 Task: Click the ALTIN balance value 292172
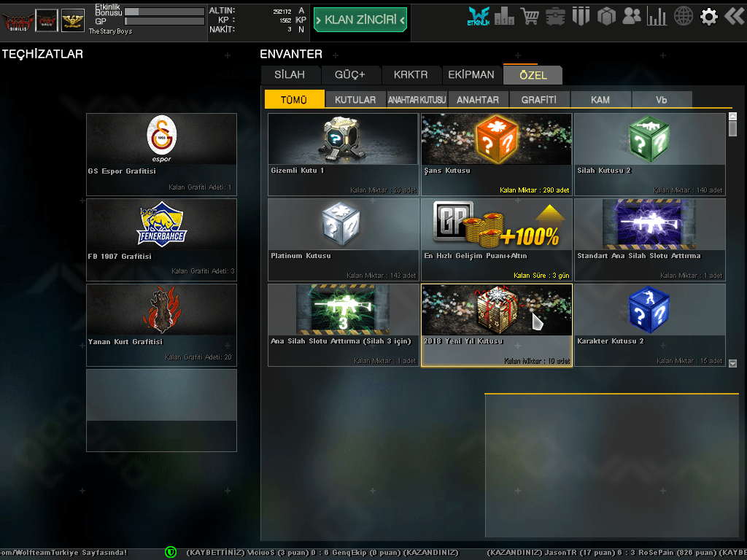click(282, 12)
